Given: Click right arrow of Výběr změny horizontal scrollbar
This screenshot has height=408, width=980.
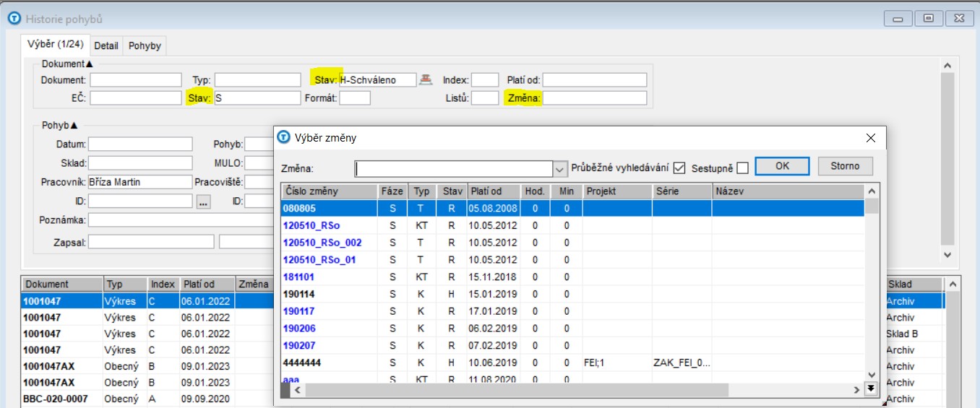Looking at the screenshot, I should point(856,390).
